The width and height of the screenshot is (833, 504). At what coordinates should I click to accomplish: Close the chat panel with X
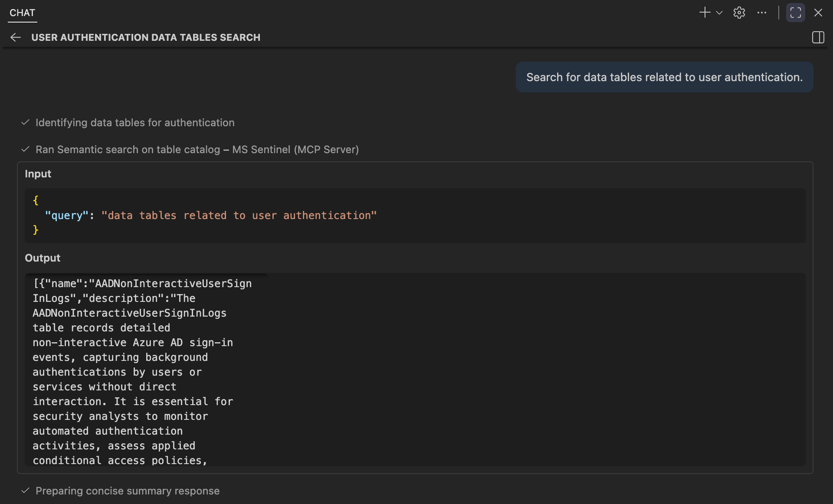click(x=818, y=13)
